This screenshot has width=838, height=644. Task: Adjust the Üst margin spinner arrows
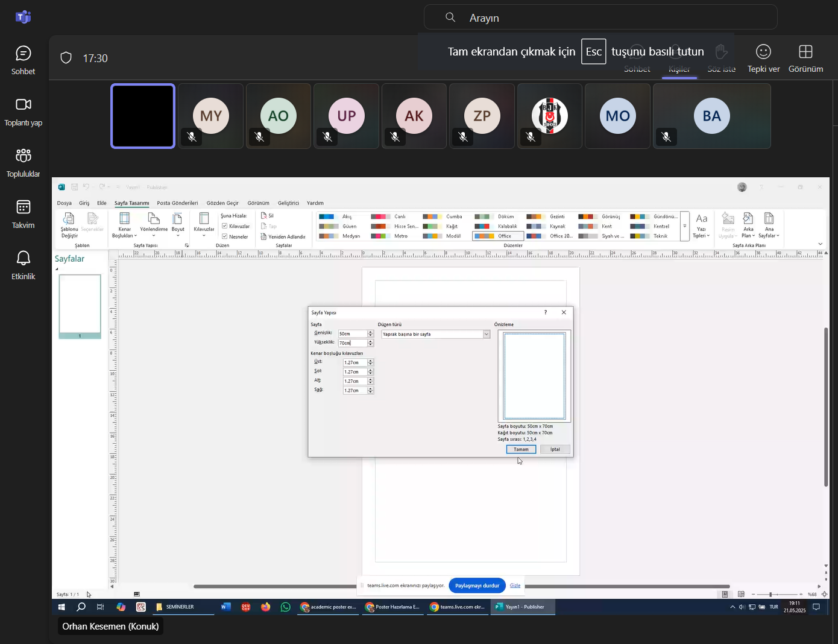click(370, 362)
